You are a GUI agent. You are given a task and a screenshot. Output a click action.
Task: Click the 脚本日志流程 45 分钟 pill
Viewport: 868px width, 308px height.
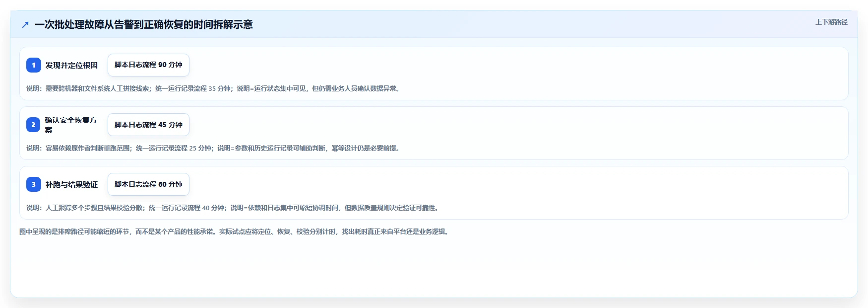pos(148,125)
